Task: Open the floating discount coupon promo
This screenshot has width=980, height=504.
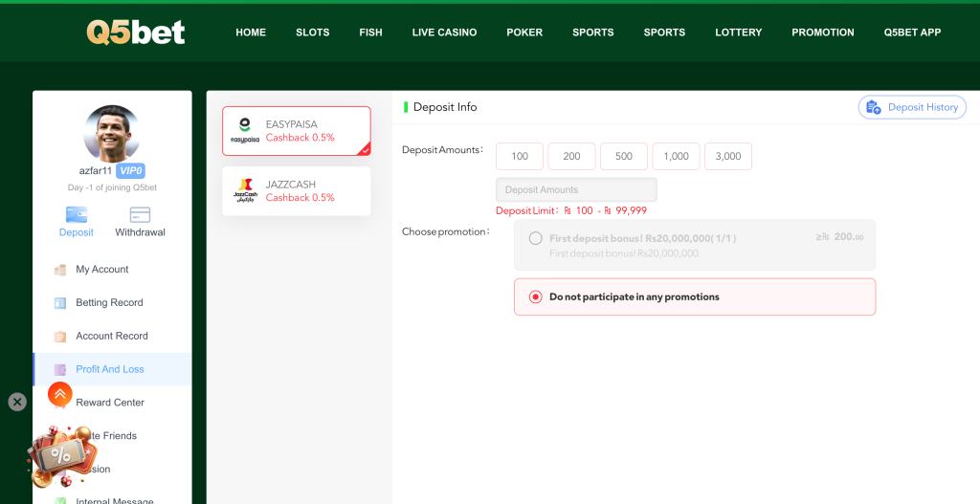Action: click(62, 456)
